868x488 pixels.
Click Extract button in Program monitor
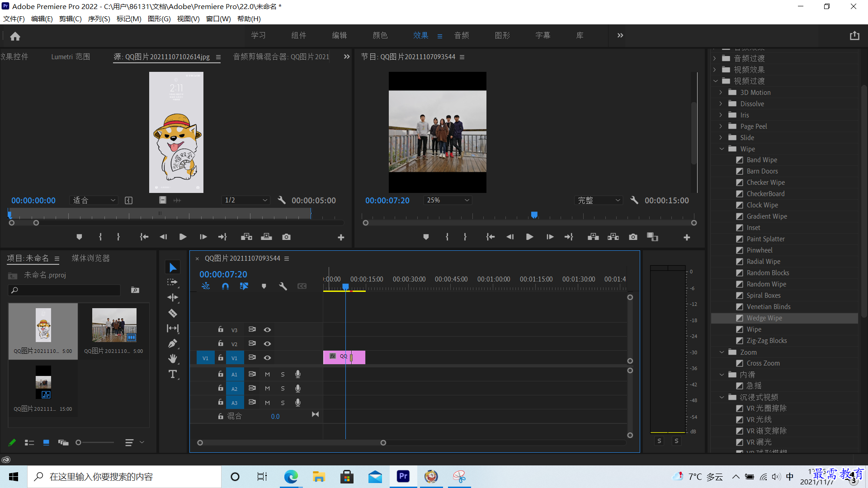point(613,237)
